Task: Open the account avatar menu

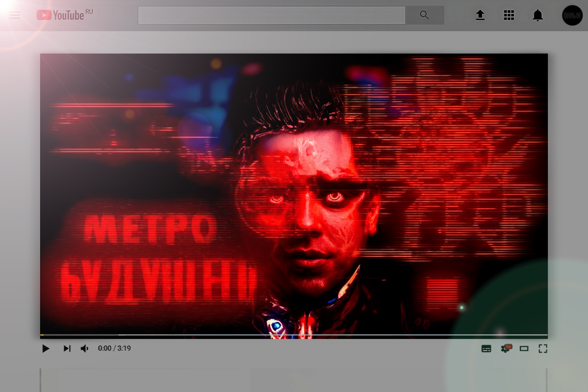Action: click(x=572, y=16)
